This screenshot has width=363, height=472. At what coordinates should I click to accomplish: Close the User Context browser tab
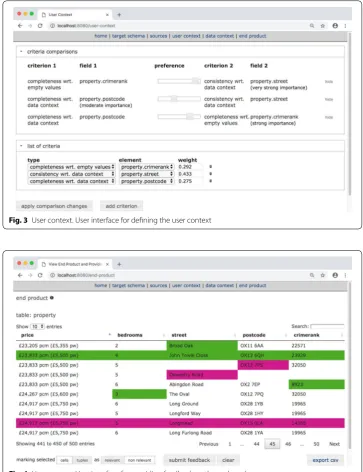coord(107,15)
